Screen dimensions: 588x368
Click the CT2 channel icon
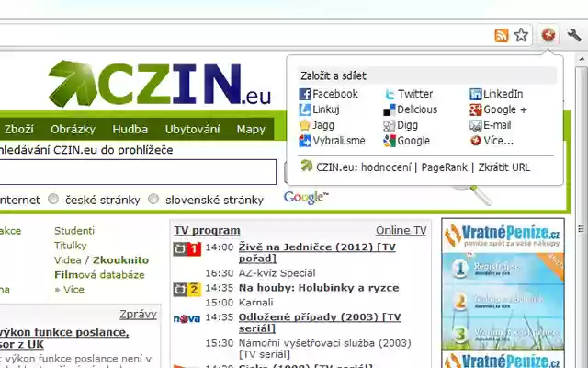coord(187,289)
